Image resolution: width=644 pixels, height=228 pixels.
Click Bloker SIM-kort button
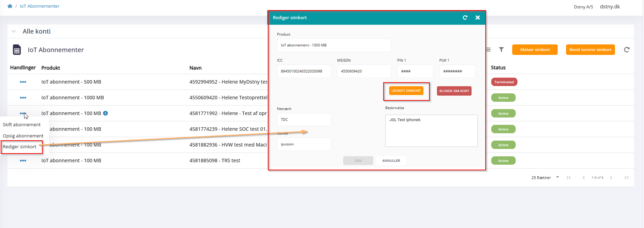[454, 91]
